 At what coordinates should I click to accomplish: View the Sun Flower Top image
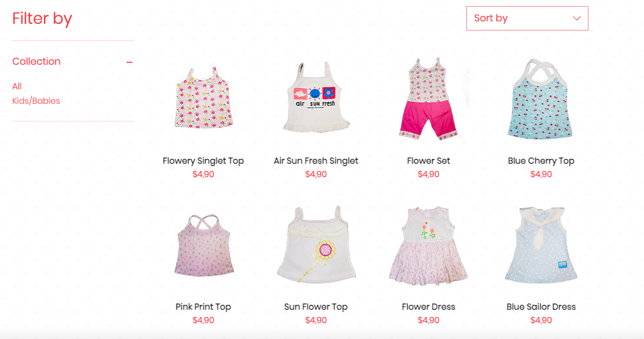[316, 244]
